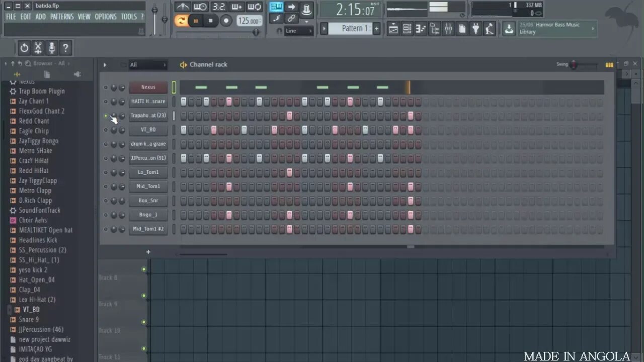This screenshot has height=362, width=644.
Task: Open the OPTIONS menu
Action: coord(106,16)
